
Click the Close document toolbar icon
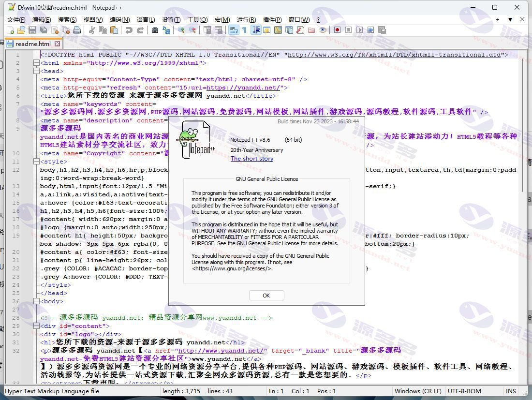pyautogui.click(x=55, y=30)
